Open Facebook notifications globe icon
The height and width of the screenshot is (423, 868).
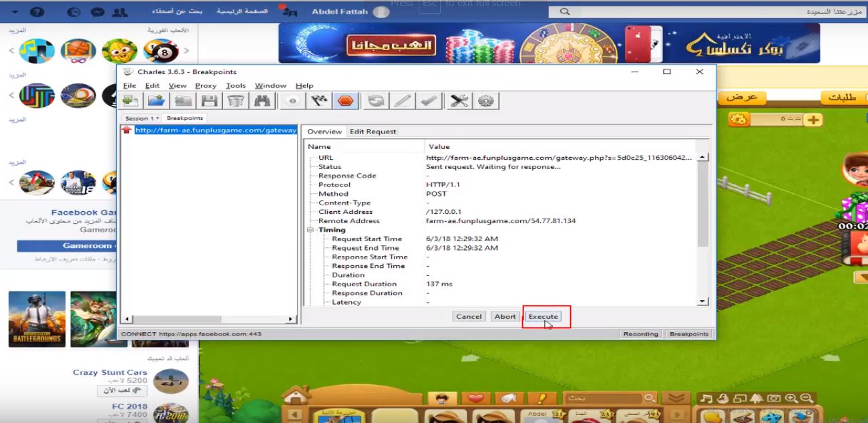pyautogui.click(x=75, y=12)
